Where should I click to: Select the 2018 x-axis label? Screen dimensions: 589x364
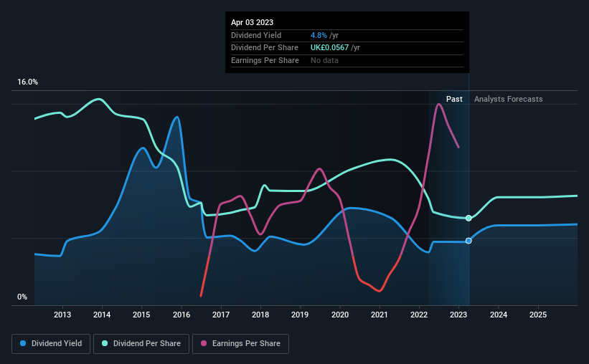260,315
